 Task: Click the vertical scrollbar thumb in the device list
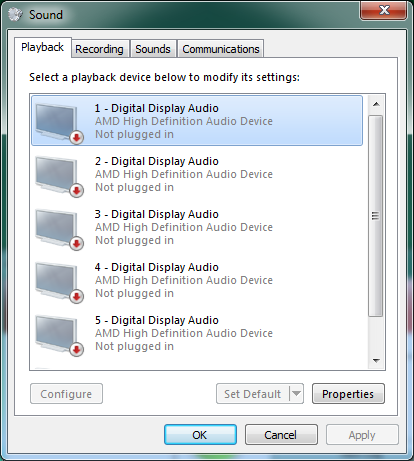coord(376,216)
